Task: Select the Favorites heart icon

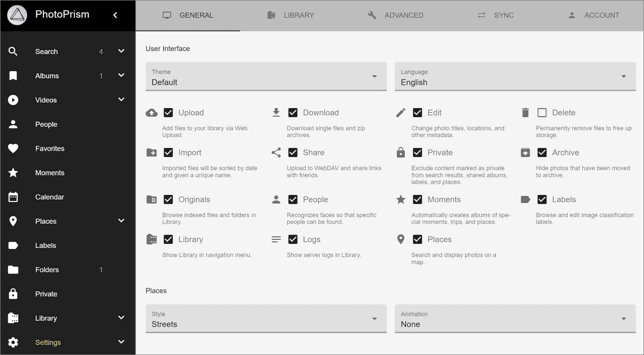Action: coord(13,148)
